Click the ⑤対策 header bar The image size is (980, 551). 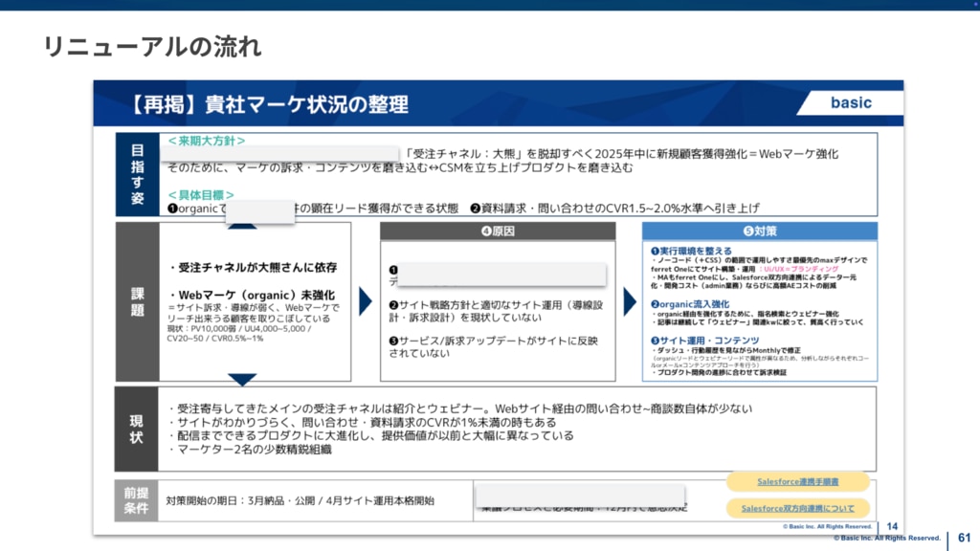(x=759, y=231)
